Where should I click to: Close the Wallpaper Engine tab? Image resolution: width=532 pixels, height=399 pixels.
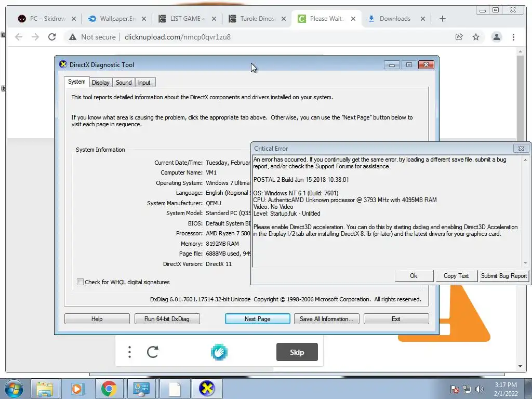click(144, 19)
